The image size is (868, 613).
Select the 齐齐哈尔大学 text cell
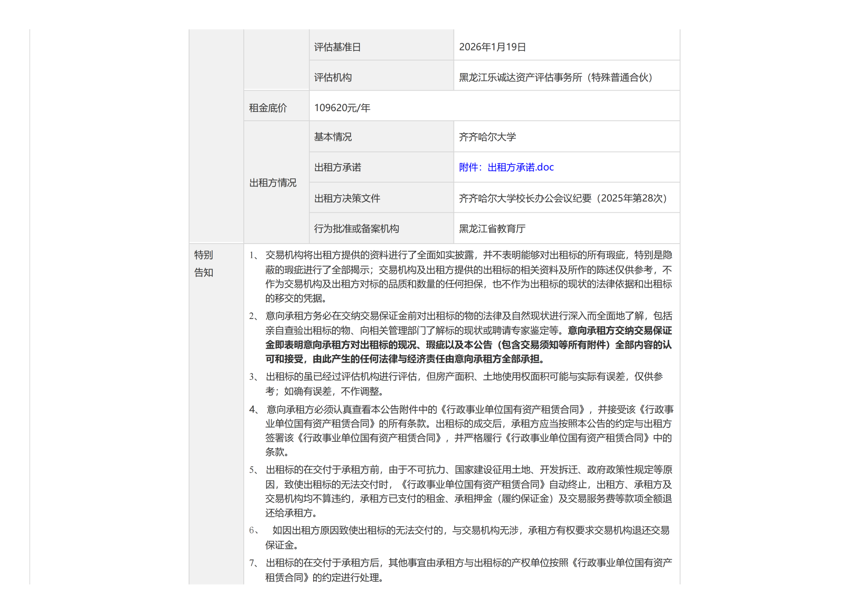tap(487, 137)
